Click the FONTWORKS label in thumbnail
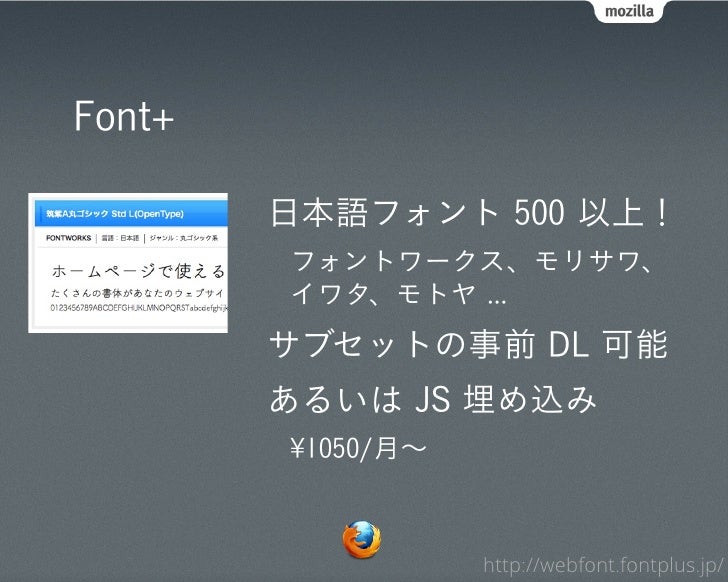 (69, 238)
